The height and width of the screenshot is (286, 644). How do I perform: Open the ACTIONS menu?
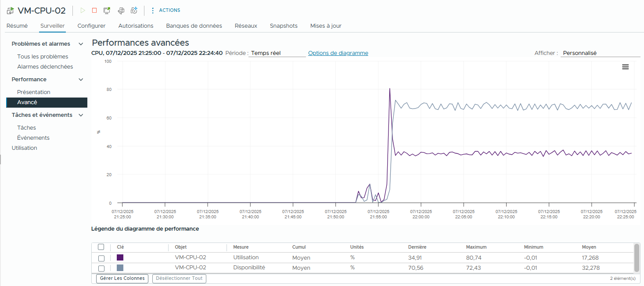pyautogui.click(x=165, y=10)
